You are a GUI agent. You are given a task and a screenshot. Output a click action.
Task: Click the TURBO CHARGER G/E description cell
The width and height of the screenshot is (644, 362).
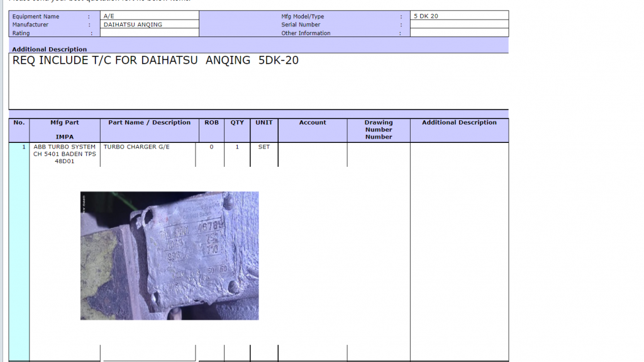pos(136,147)
